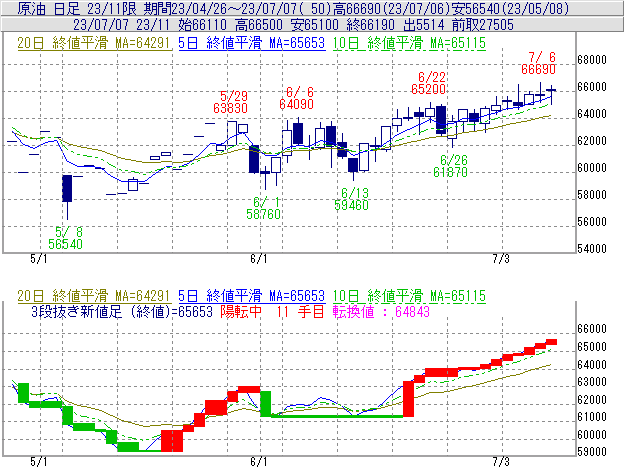The image size is (624, 475).
Task: Click the upper chart's 5日 終値平滑 MA=65653 legend
Action: 252,43
